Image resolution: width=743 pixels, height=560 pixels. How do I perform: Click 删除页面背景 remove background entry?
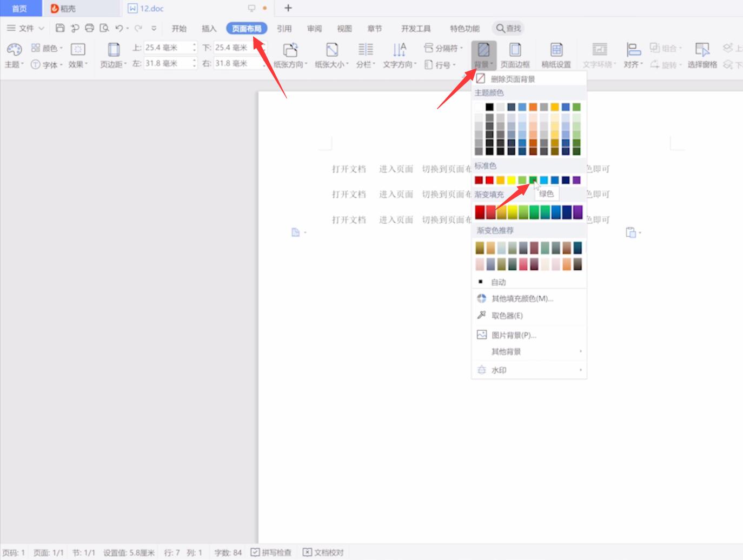pyautogui.click(x=529, y=79)
